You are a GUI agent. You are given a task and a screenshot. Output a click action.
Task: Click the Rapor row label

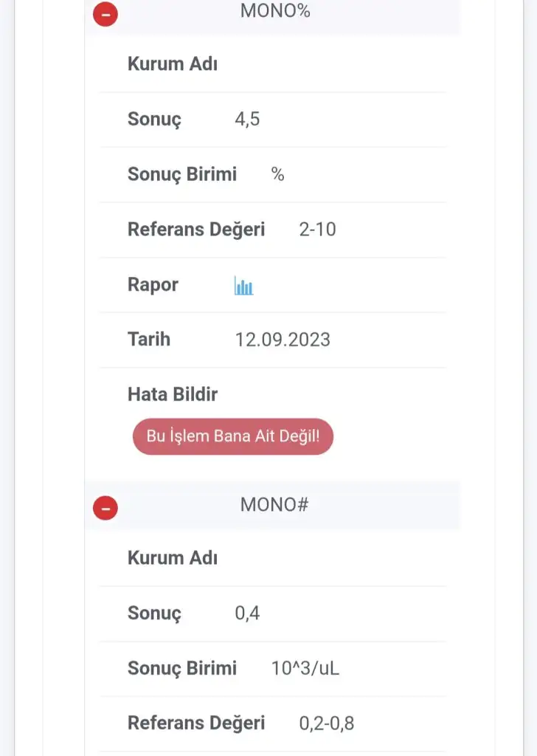pos(153,285)
